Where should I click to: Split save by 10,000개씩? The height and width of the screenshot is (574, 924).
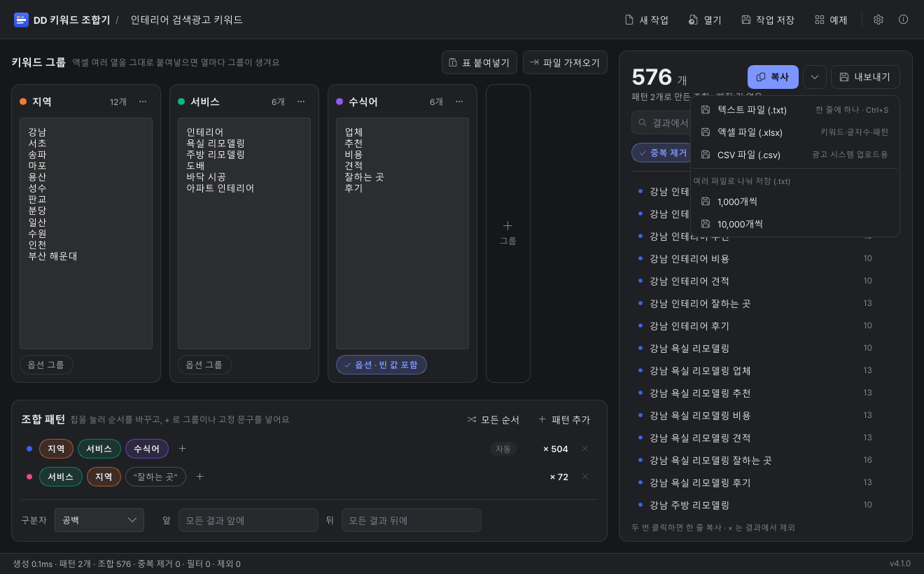(795, 224)
